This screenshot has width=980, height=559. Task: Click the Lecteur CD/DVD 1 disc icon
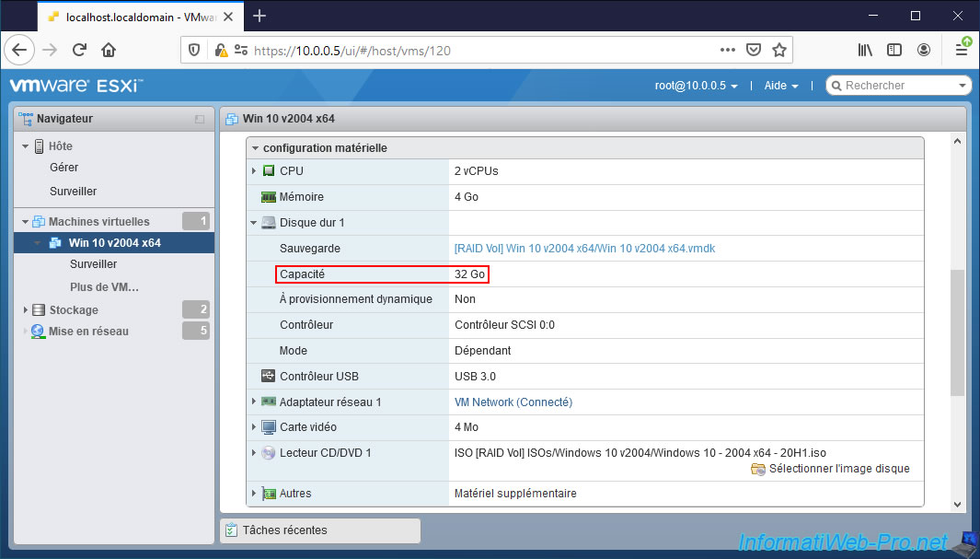(x=269, y=453)
